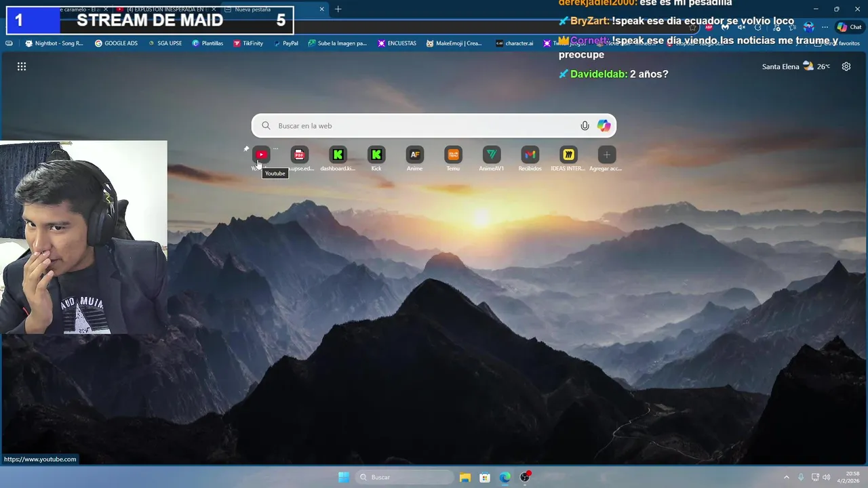This screenshot has width=868, height=488.
Task: Open the Copilot Chat button
Action: (850, 27)
